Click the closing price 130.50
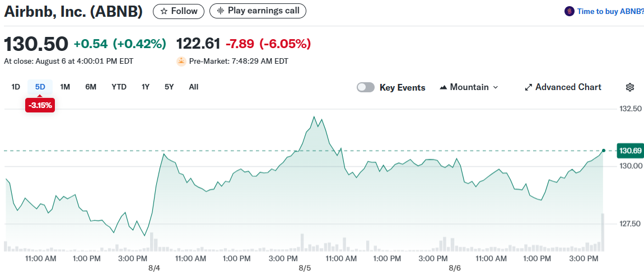The width and height of the screenshot is (644, 273). tap(36, 44)
